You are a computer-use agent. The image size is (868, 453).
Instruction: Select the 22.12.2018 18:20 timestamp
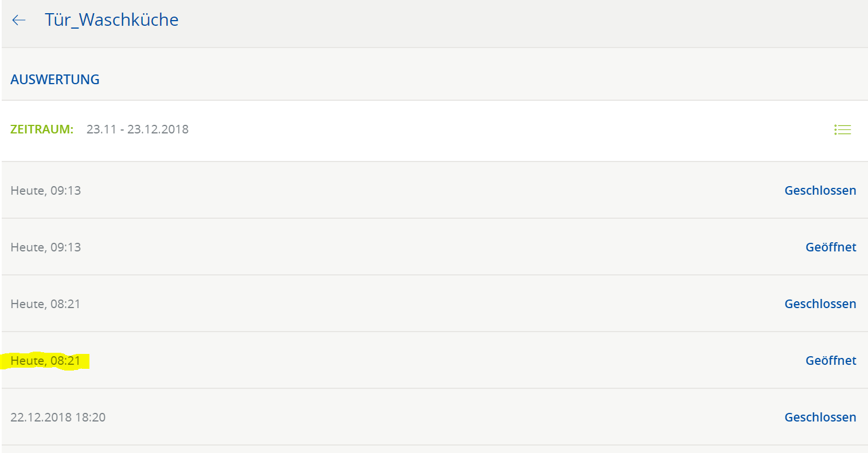(58, 417)
